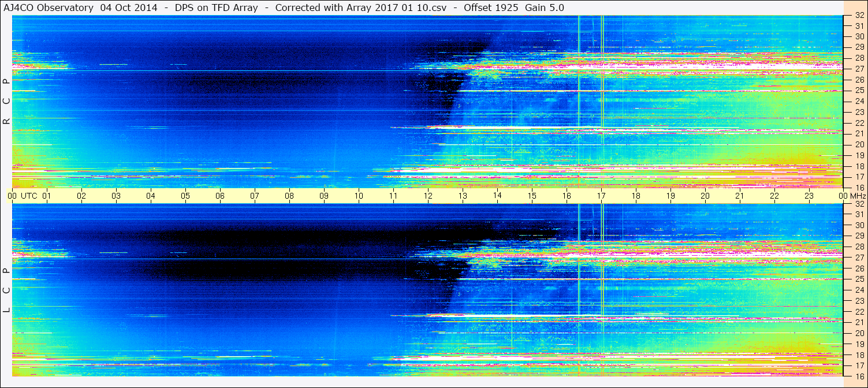Pick the 23 hour label on time axis
The image size is (868, 388).
click(809, 196)
